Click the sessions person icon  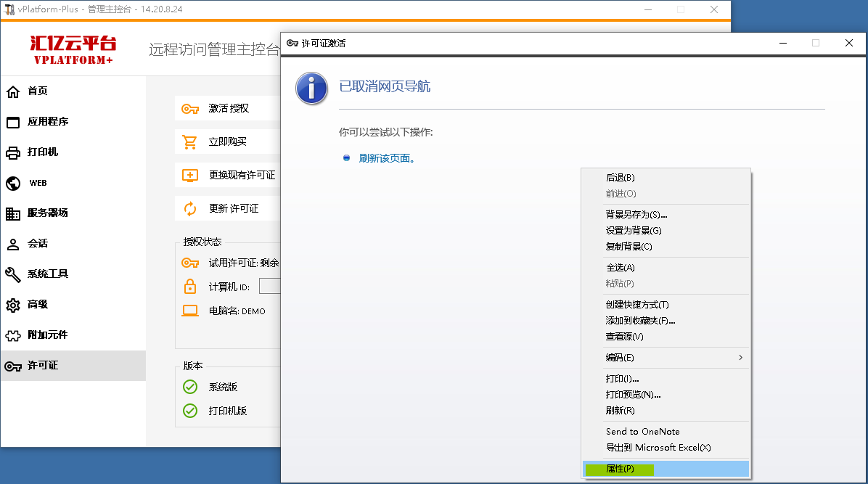[x=13, y=244]
